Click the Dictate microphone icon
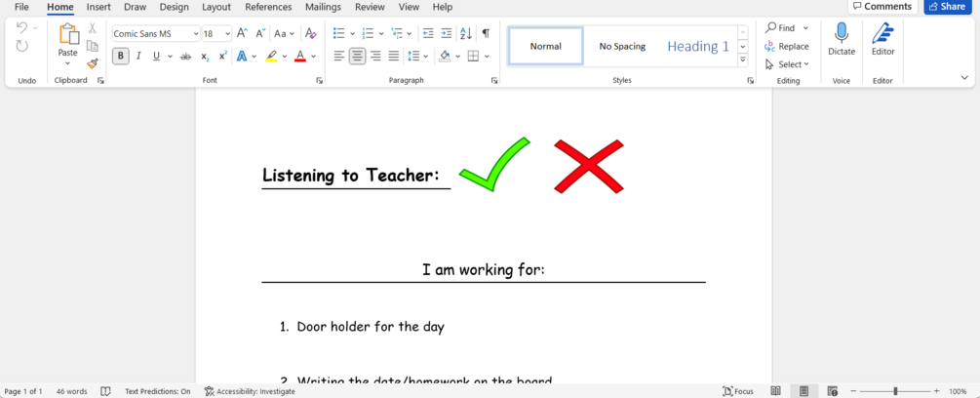The image size is (980, 398). (x=842, y=32)
